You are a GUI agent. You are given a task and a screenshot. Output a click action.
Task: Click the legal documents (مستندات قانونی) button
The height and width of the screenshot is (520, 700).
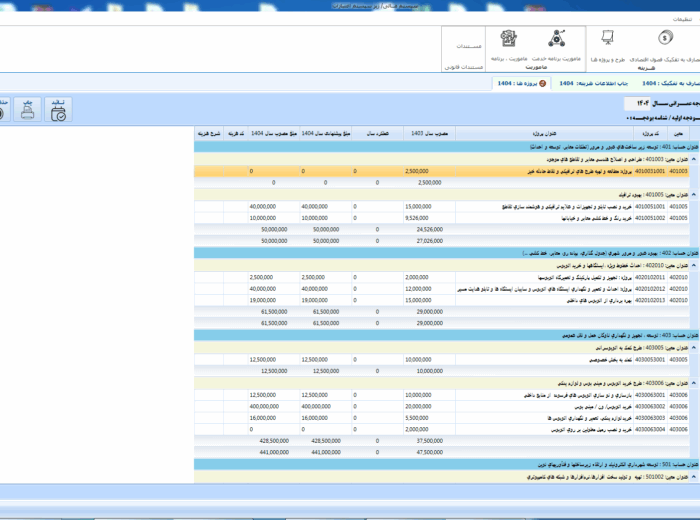(x=464, y=67)
